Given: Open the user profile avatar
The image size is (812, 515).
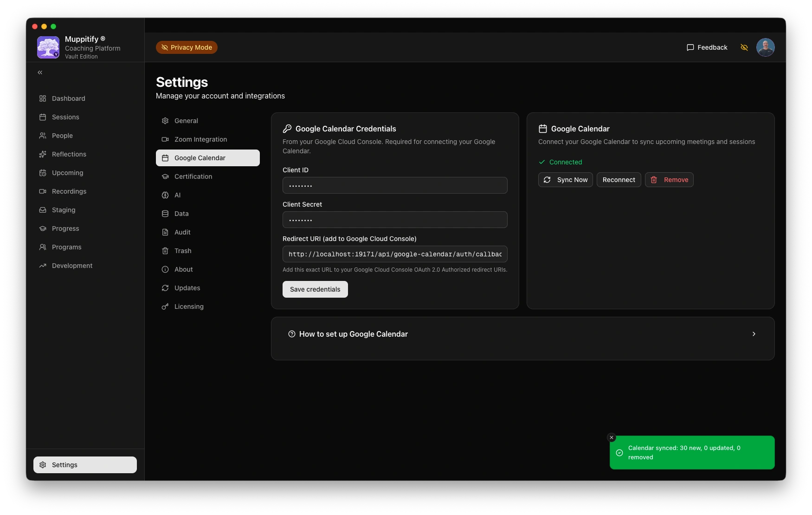Looking at the screenshot, I should click(x=765, y=47).
